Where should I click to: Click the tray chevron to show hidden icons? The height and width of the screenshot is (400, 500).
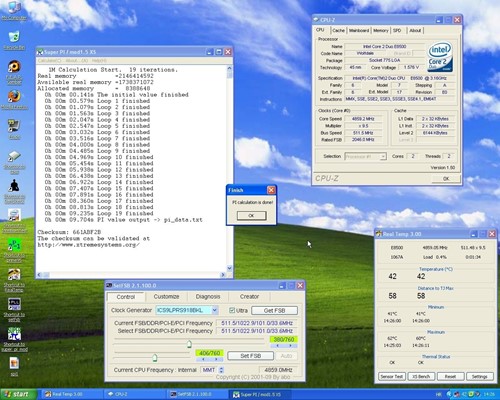[449, 394]
